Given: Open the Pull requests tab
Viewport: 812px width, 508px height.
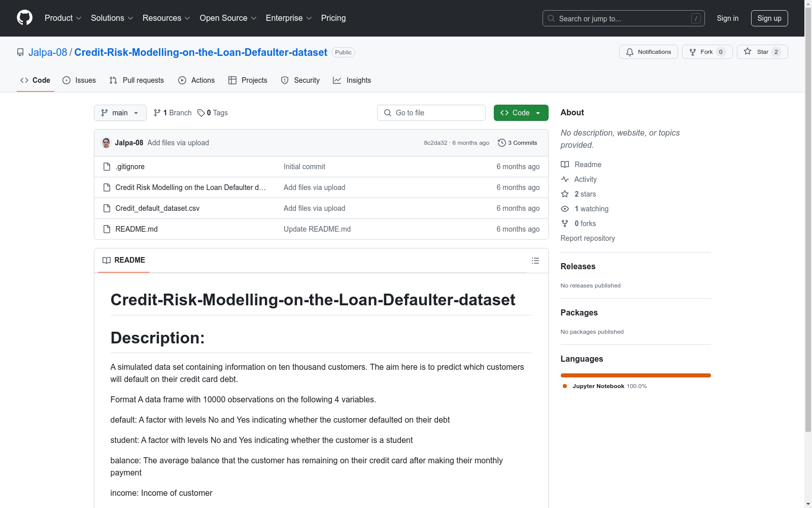Looking at the screenshot, I should pos(137,80).
